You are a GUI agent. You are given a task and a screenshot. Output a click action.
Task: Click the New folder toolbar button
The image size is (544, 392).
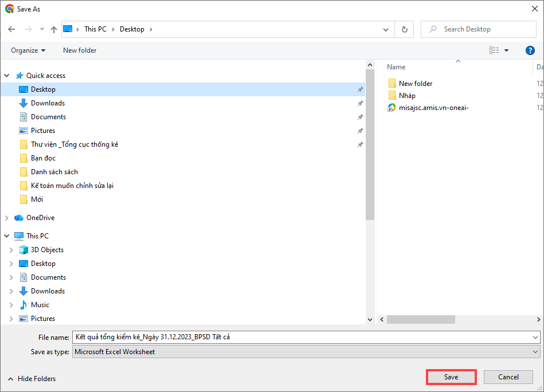click(x=80, y=50)
